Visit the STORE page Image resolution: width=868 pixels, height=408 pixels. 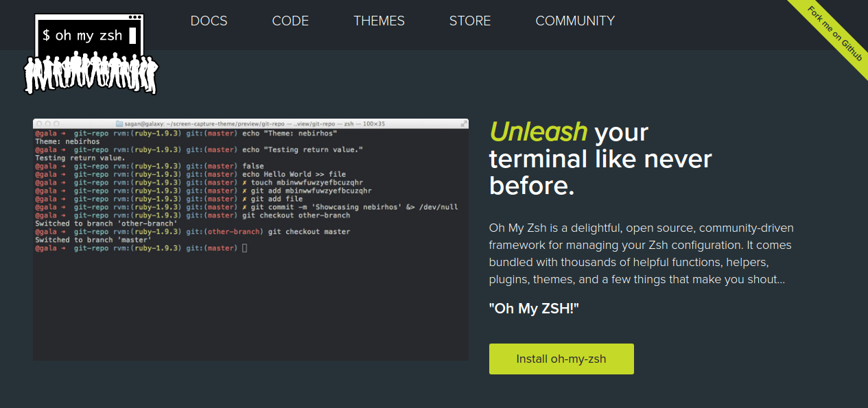[x=470, y=21]
